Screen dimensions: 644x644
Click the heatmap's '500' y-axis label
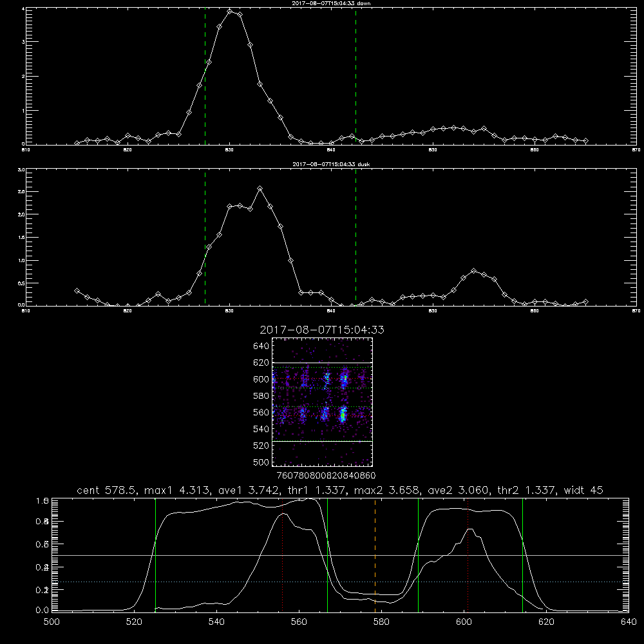(x=261, y=462)
